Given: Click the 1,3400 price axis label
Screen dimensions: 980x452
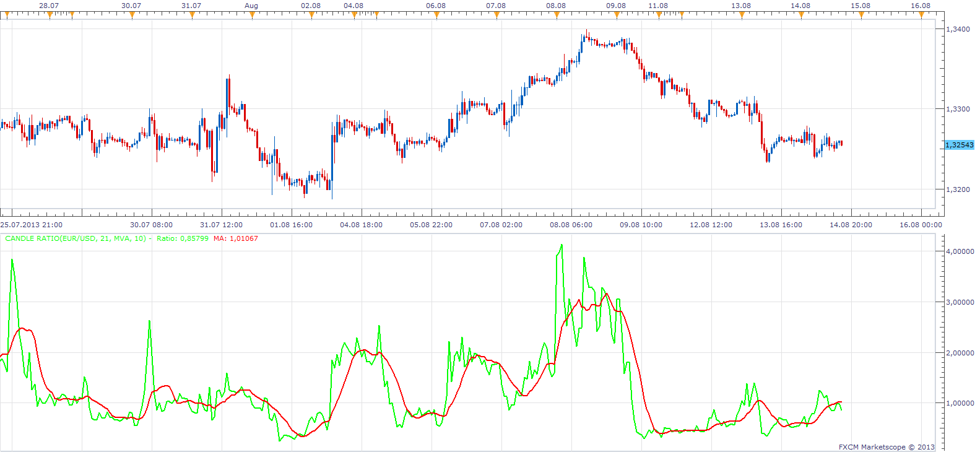Looking at the screenshot, I should pos(958,29).
